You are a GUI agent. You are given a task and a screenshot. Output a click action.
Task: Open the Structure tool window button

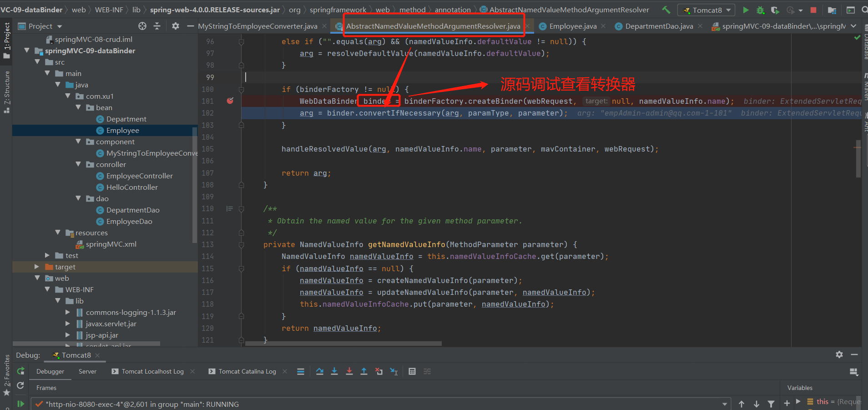click(x=6, y=92)
